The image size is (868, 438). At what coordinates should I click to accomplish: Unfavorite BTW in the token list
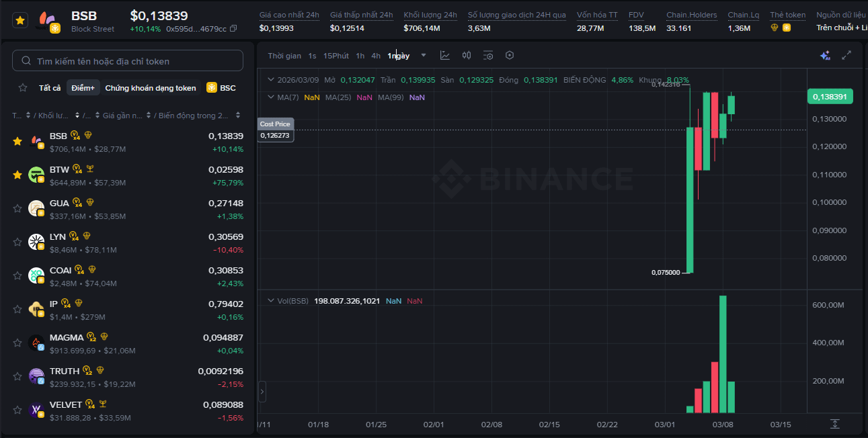(x=17, y=175)
